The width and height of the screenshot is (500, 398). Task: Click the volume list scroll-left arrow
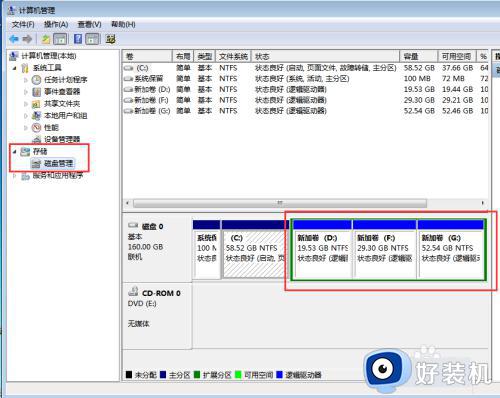pyautogui.click(x=128, y=203)
